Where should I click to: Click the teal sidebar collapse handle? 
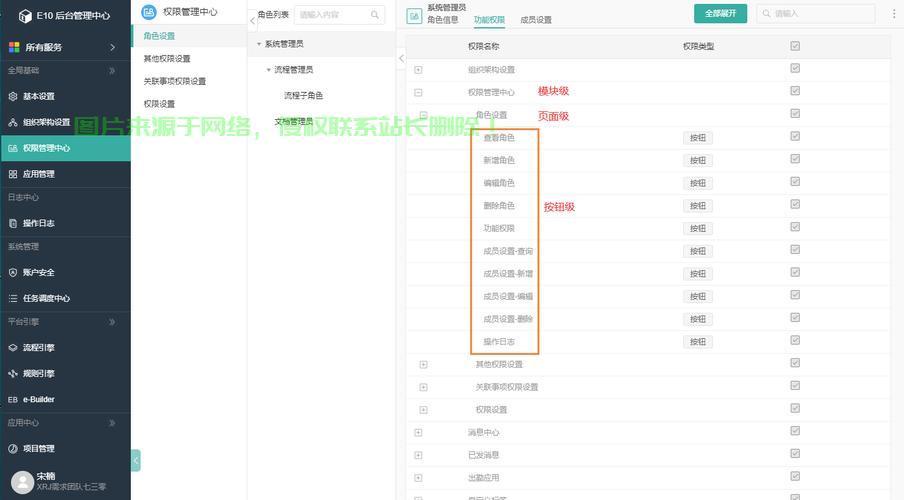coord(136,460)
